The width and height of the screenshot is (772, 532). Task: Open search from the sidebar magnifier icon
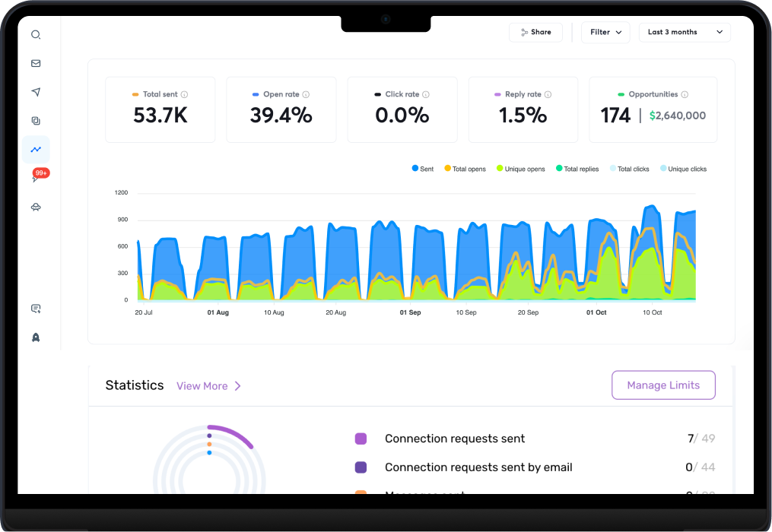pyautogui.click(x=36, y=35)
